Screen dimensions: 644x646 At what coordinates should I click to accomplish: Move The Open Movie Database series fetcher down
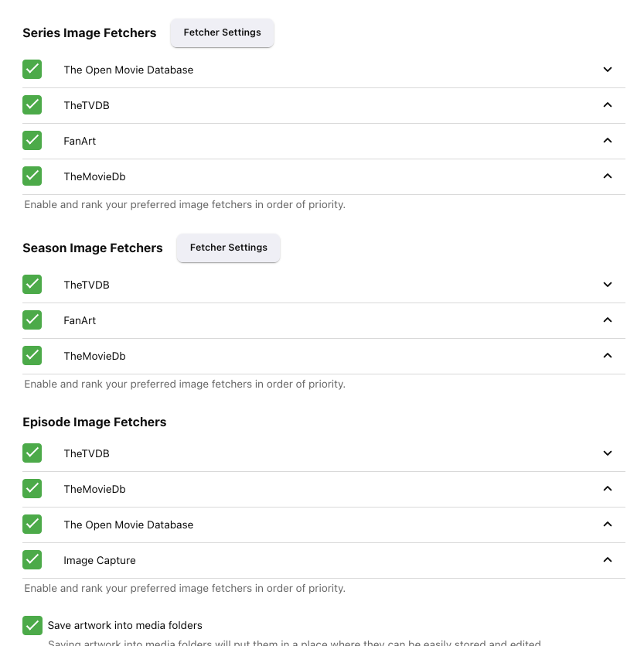(x=608, y=70)
